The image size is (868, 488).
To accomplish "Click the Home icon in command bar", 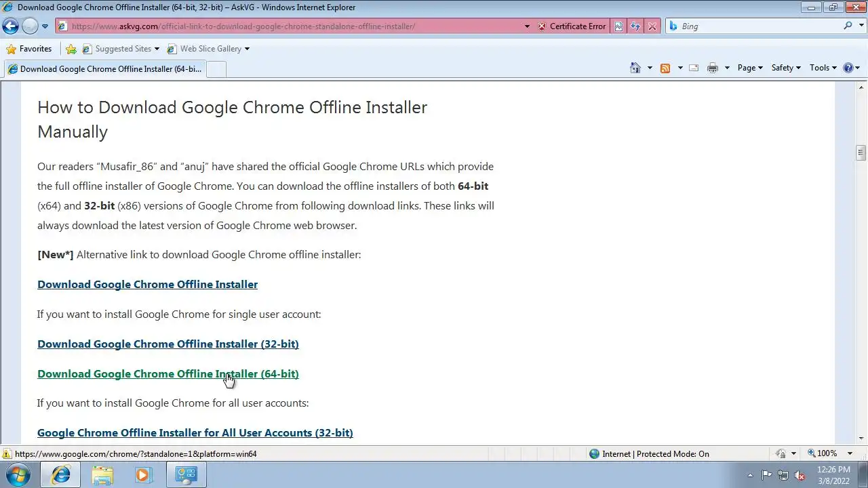I will click(x=635, y=68).
